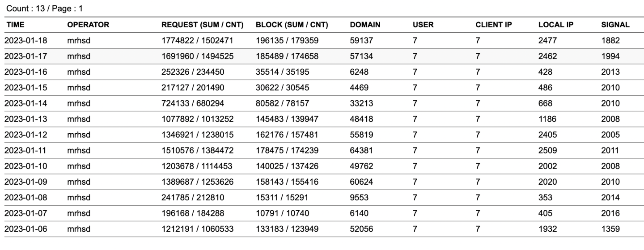Viewport: 644px width, 250px height.
Task: Click signal value 2011
Action: 610,150
